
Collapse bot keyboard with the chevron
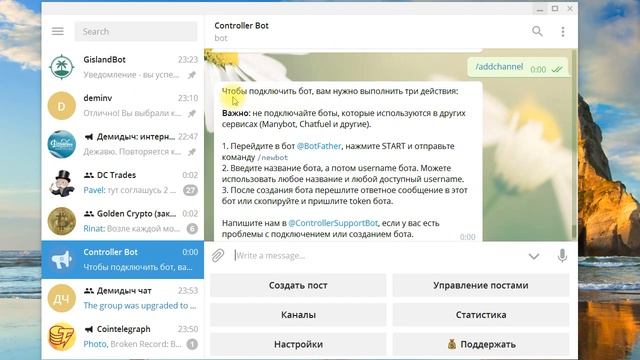(x=534, y=256)
